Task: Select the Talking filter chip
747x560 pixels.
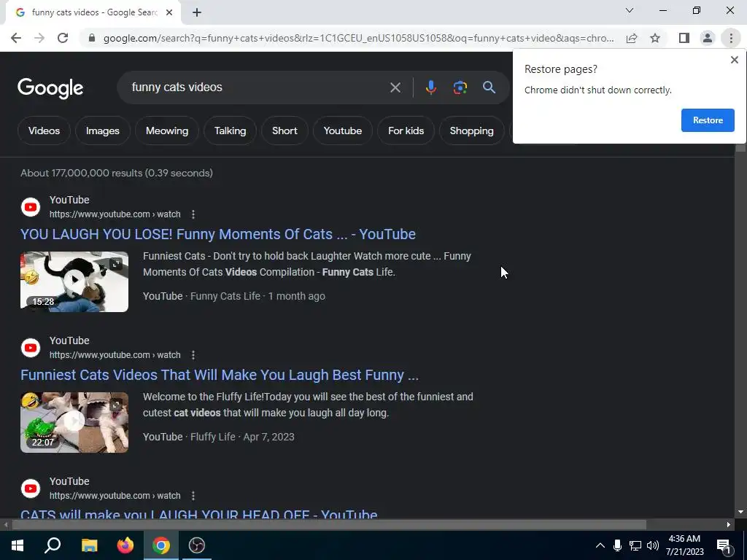Action: pyautogui.click(x=230, y=131)
